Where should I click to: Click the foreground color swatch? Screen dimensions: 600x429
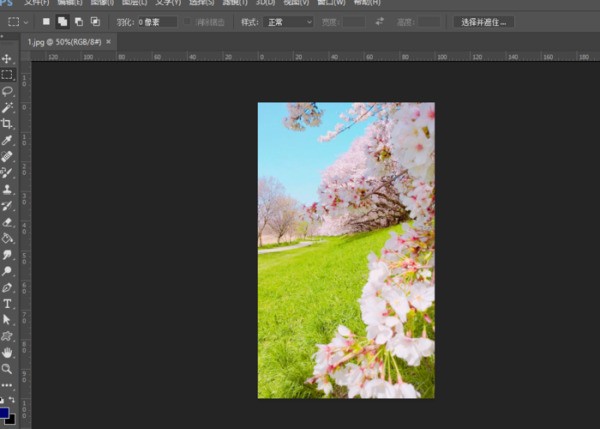(3, 413)
